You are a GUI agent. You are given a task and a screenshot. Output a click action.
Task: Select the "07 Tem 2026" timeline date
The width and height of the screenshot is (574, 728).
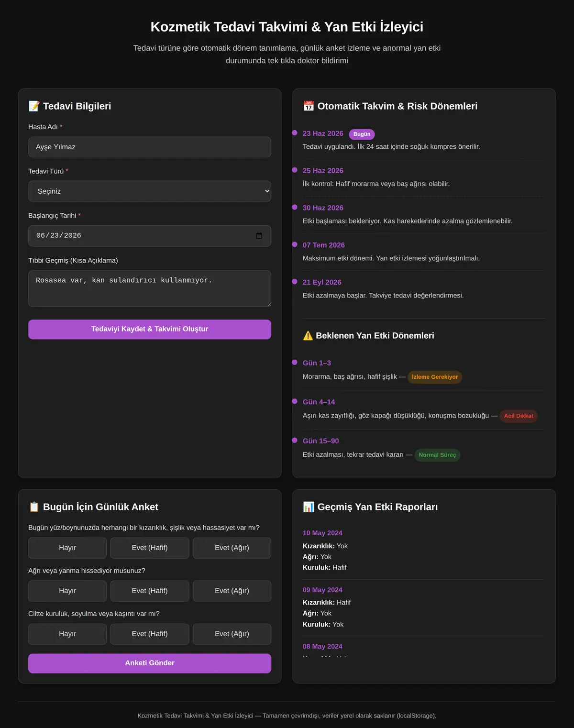point(324,245)
